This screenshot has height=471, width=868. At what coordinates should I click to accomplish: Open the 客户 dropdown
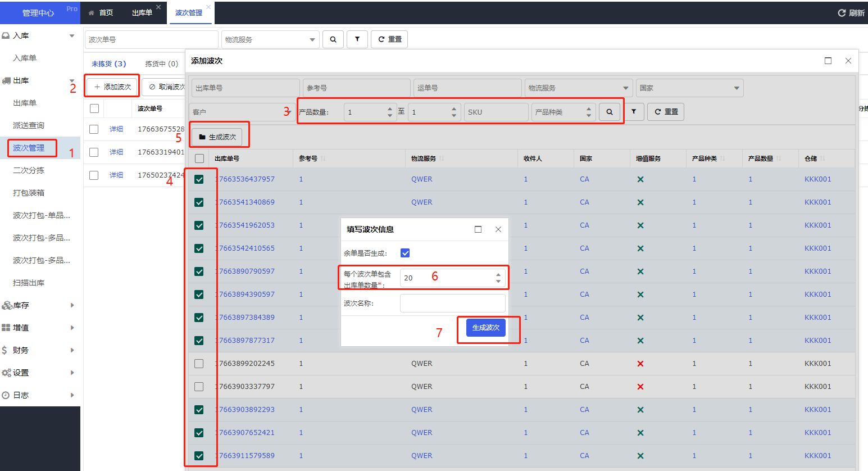click(x=242, y=112)
